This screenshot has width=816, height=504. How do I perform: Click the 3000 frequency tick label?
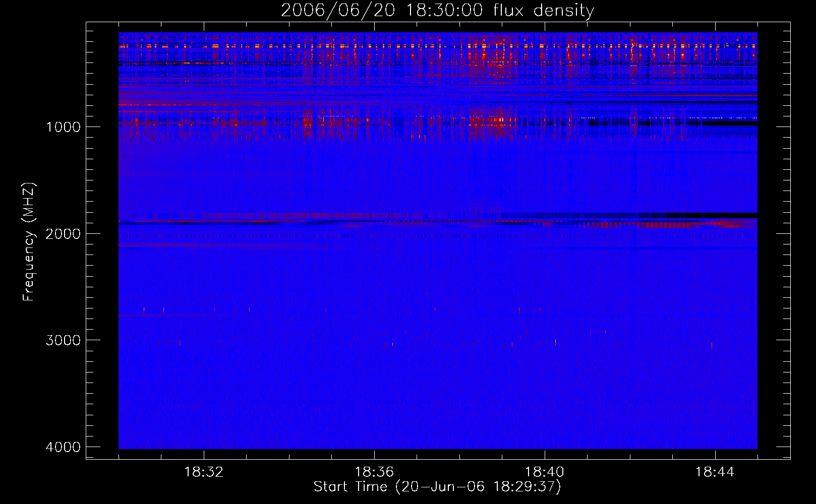pos(63,340)
